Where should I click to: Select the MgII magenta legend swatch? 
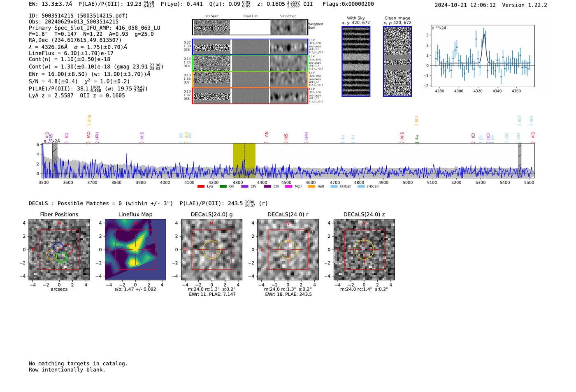click(x=288, y=187)
